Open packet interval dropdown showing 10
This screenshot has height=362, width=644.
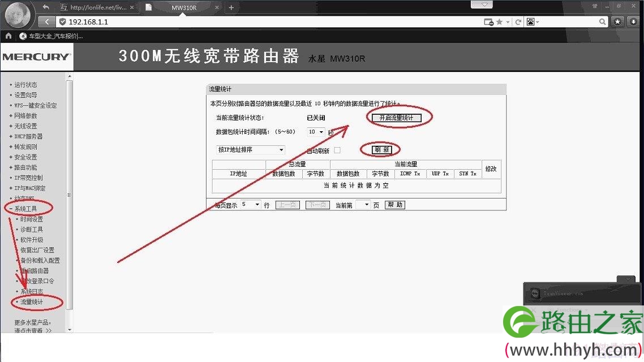pyautogui.click(x=316, y=132)
